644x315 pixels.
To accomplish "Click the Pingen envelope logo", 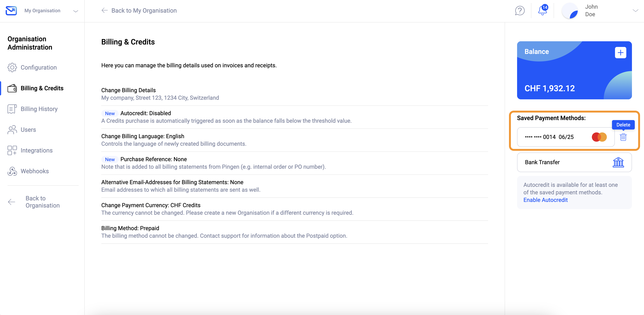I will pos(11,11).
